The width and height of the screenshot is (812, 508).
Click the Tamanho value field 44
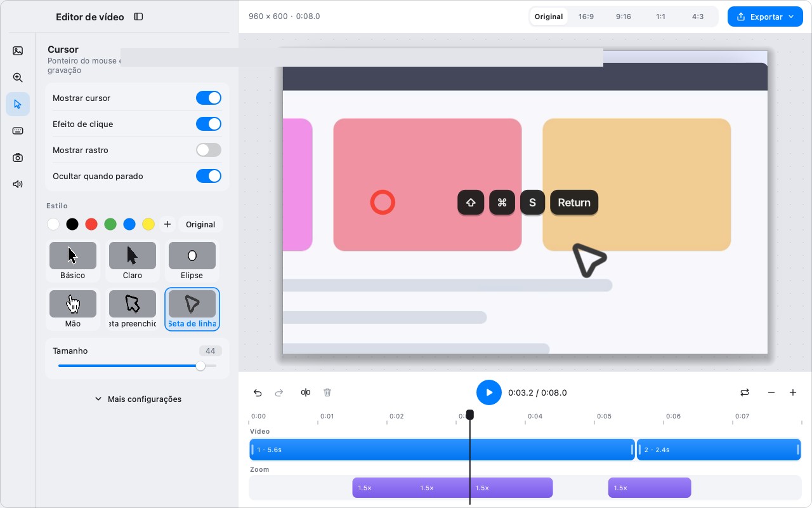click(x=210, y=351)
